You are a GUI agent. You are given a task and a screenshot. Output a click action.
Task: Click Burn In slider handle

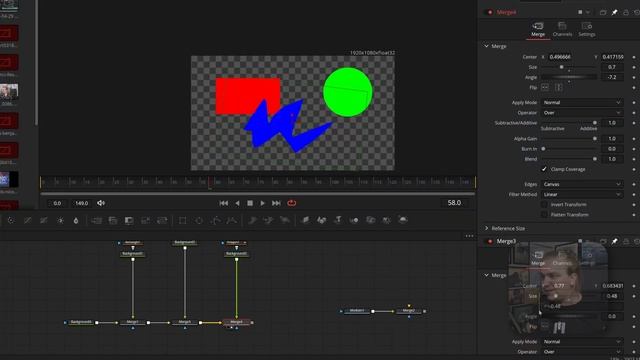click(543, 149)
